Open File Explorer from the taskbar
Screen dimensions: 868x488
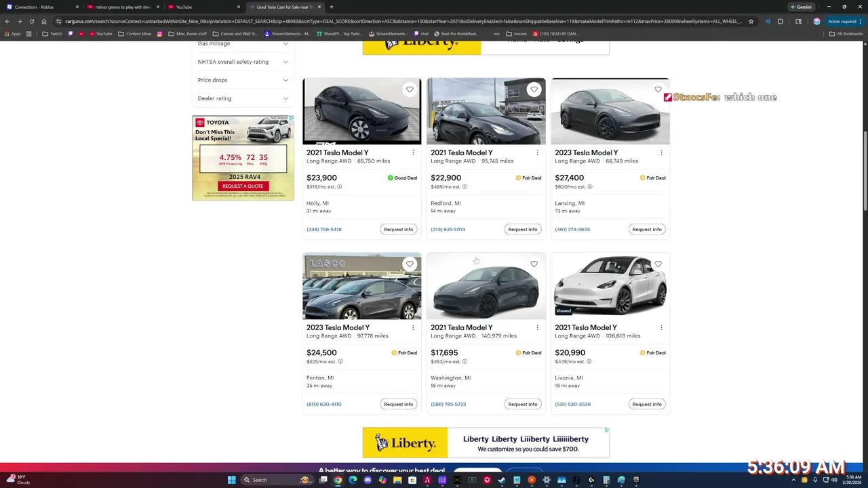(x=397, y=480)
